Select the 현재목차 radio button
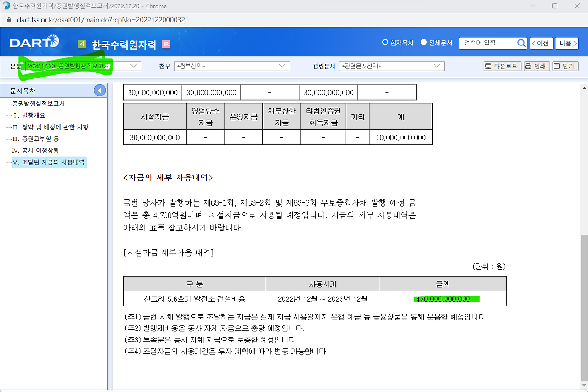 click(x=385, y=42)
